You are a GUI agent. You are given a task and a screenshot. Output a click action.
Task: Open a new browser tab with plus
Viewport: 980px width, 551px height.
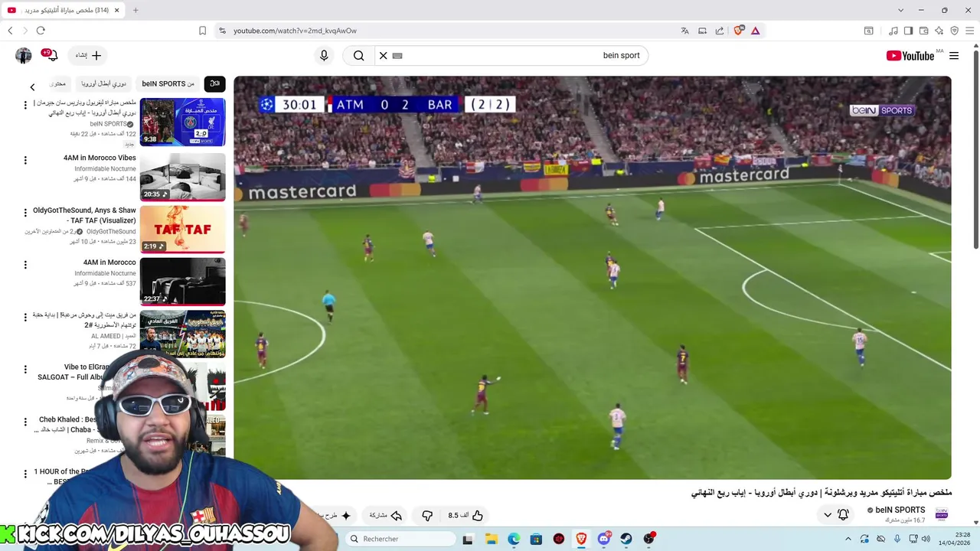pos(136,10)
